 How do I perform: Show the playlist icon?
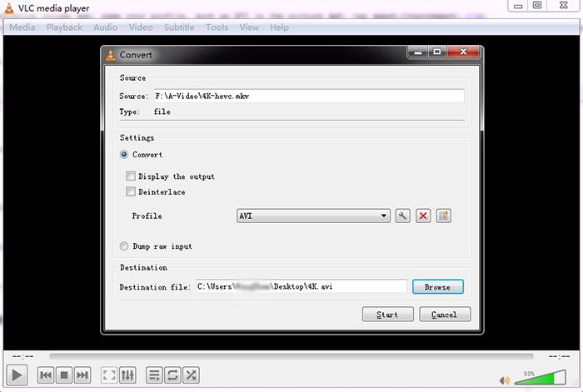coord(154,375)
